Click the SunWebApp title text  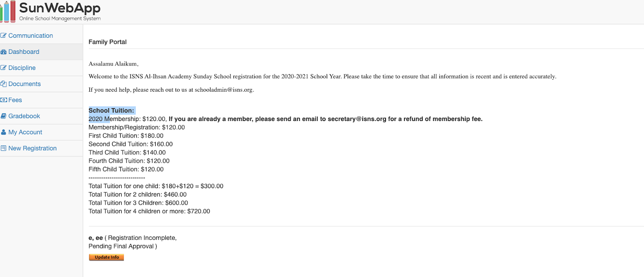(60, 8)
